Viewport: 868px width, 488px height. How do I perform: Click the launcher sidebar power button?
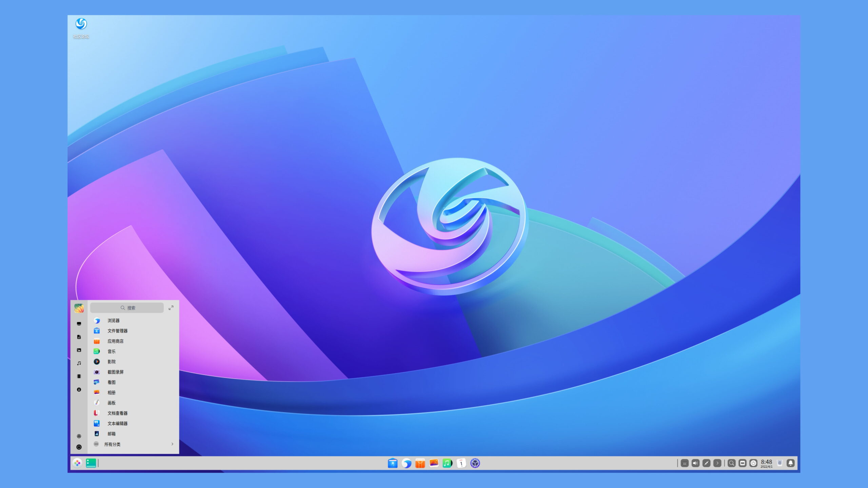click(x=79, y=447)
